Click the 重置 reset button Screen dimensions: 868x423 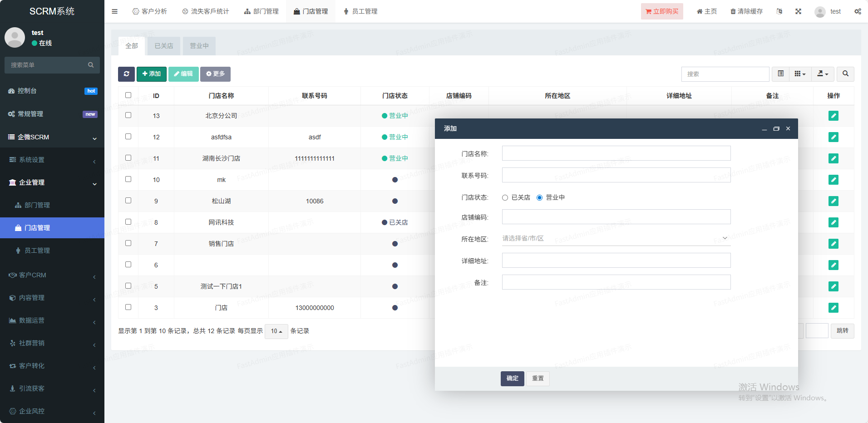(538, 379)
